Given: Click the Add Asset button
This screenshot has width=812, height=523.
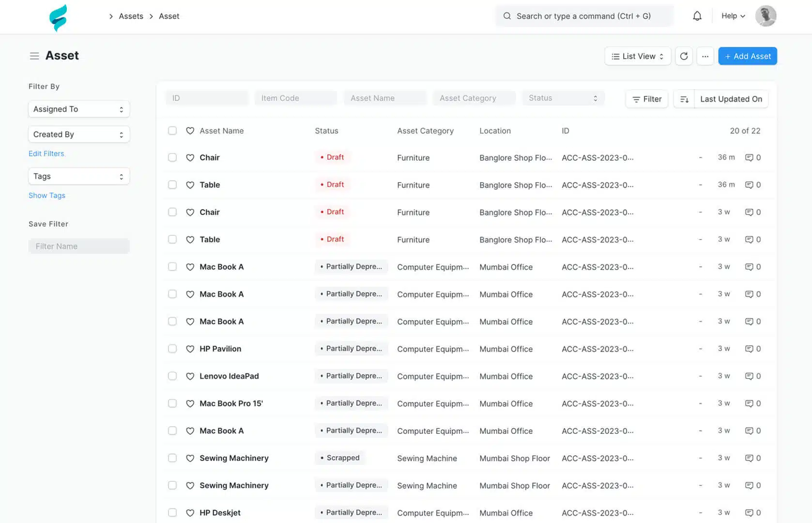Looking at the screenshot, I should click(x=747, y=56).
